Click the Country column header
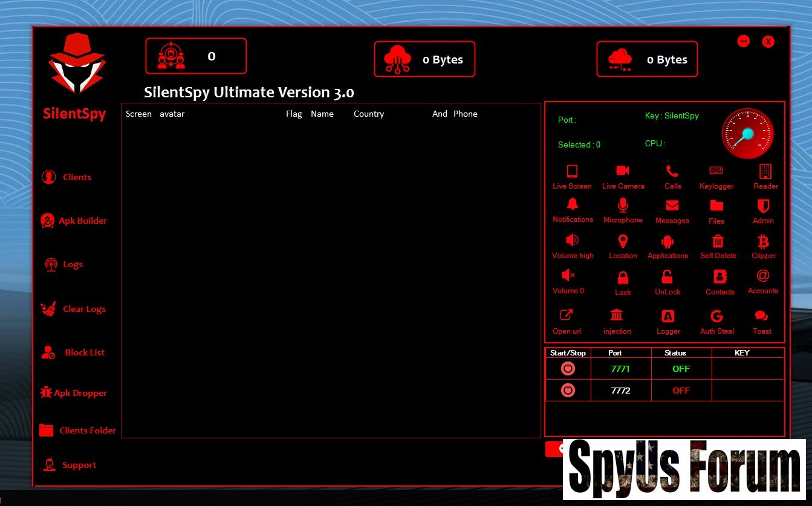This screenshot has height=506, width=812. (x=369, y=114)
